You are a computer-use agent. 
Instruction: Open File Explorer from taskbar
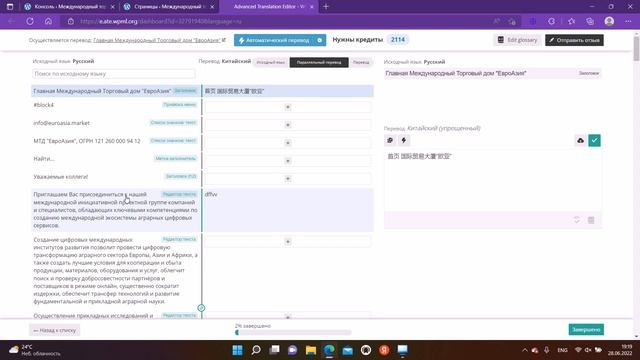point(311,350)
